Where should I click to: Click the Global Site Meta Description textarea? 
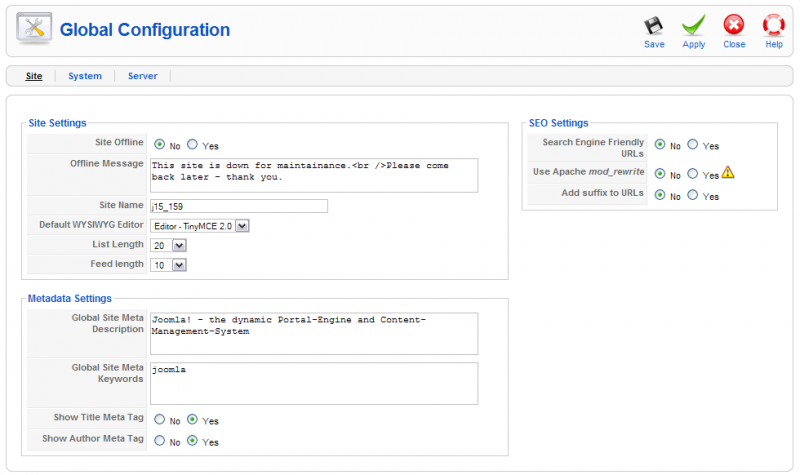coord(314,334)
